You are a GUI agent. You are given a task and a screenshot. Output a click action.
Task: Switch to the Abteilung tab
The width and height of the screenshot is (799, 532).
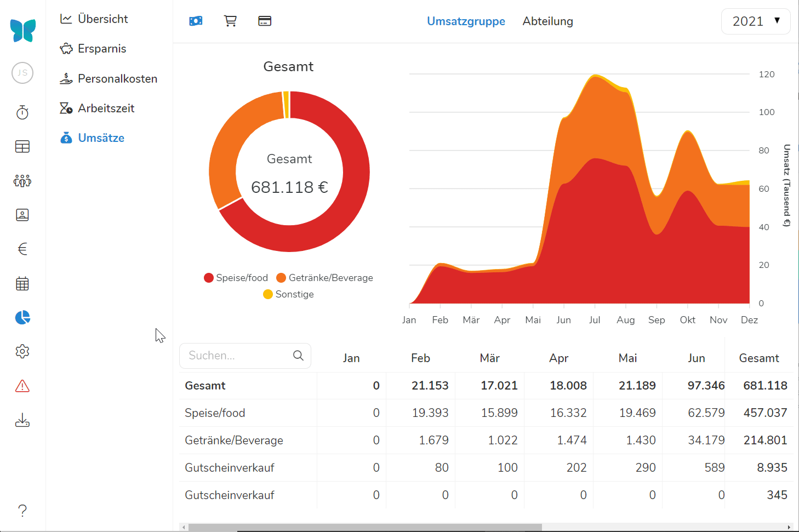(x=547, y=21)
